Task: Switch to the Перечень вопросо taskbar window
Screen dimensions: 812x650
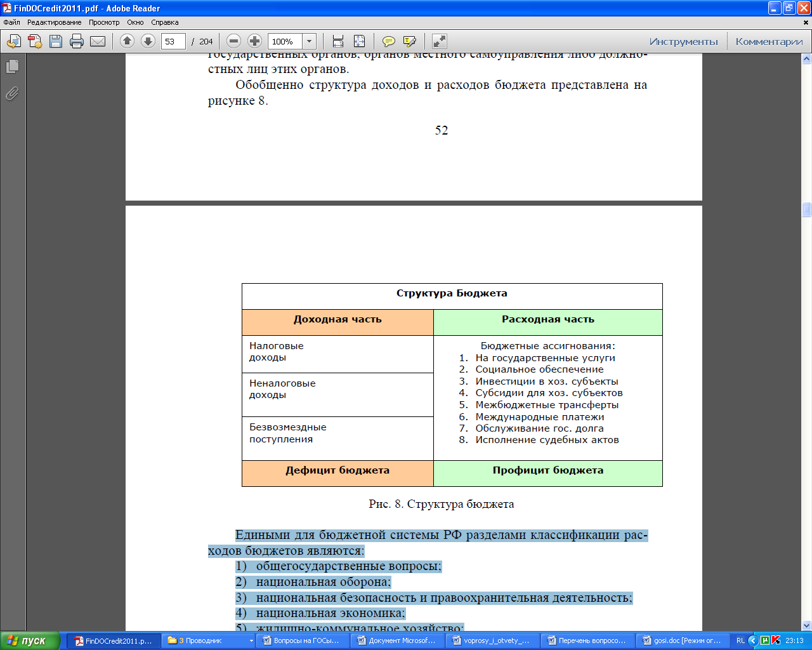Action: point(587,640)
